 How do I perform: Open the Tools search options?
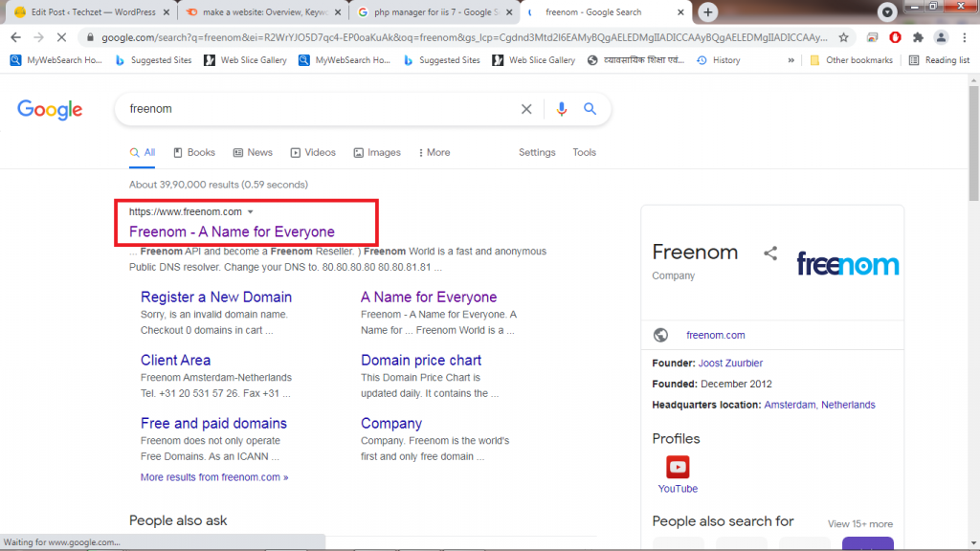coord(584,152)
